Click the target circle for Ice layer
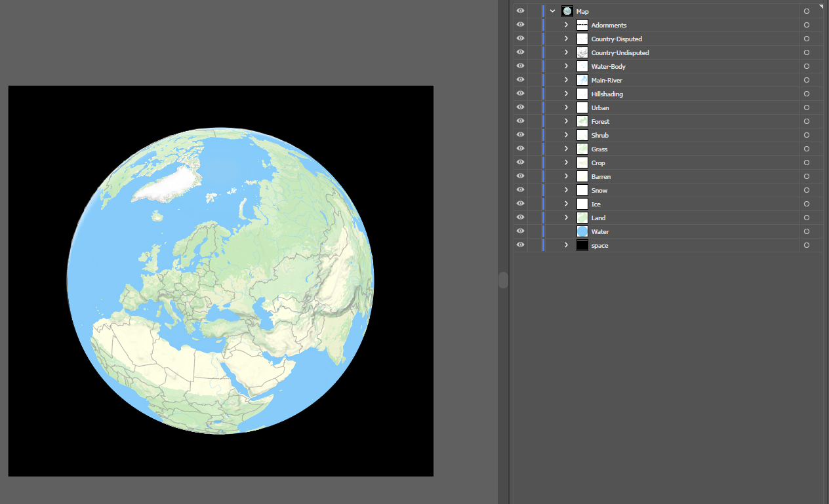Screen dimensions: 829x504 coord(807,204)
